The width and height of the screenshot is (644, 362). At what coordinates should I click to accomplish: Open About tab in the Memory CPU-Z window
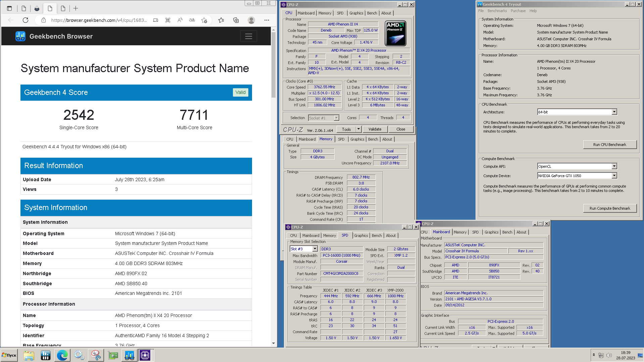pyautogui.click(x=387, y=139)
